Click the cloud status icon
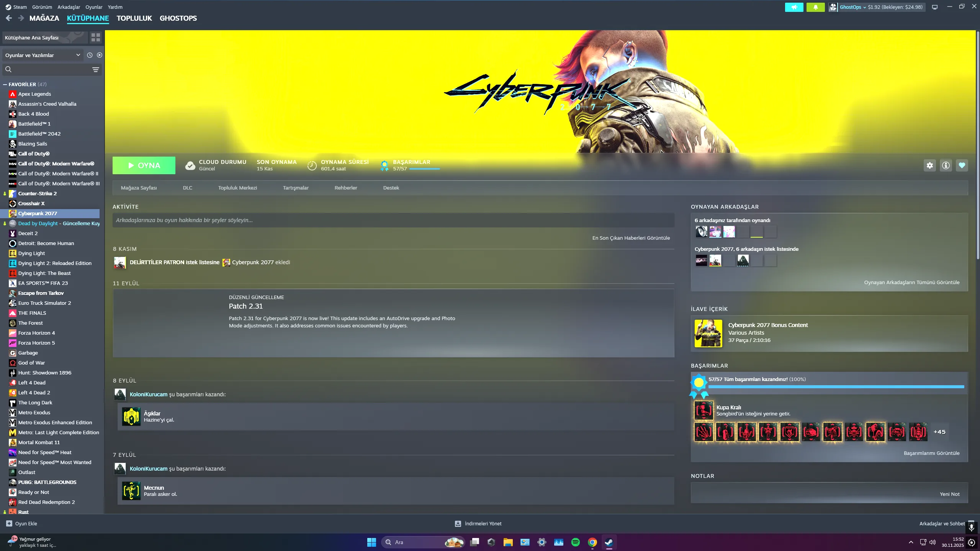Viewport: 980px width, 551px height. coord(190,165)
